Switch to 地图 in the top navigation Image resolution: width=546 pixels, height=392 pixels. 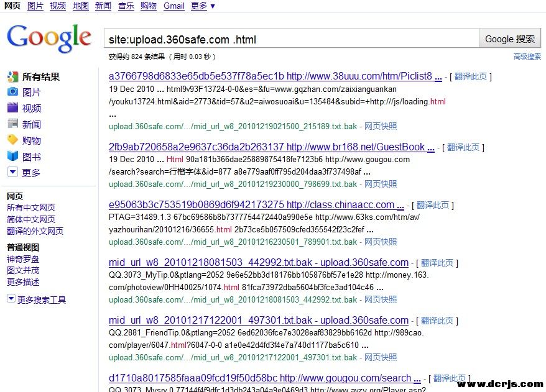[80, 6]
